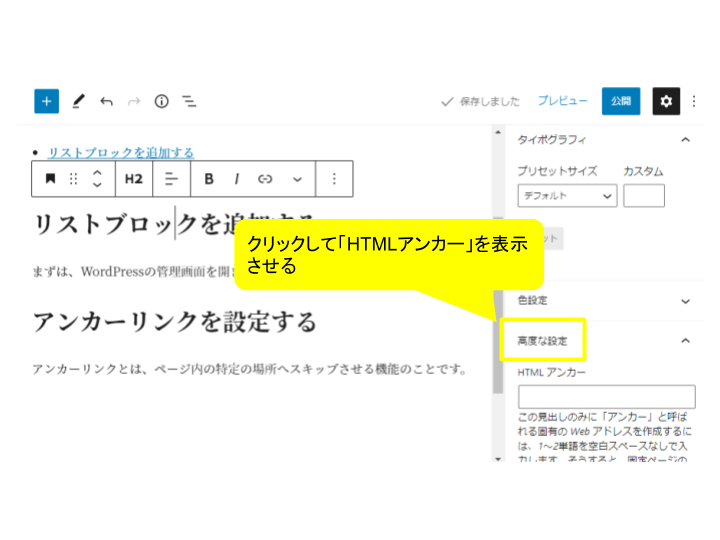This screenshot has width=720, height=540.
Task: Click the block drag handle icon
Action: coord(73,179)
